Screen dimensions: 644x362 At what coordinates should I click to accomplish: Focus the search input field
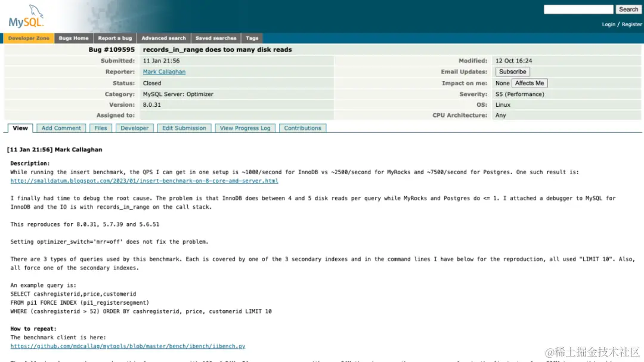[x=578, y=10]
